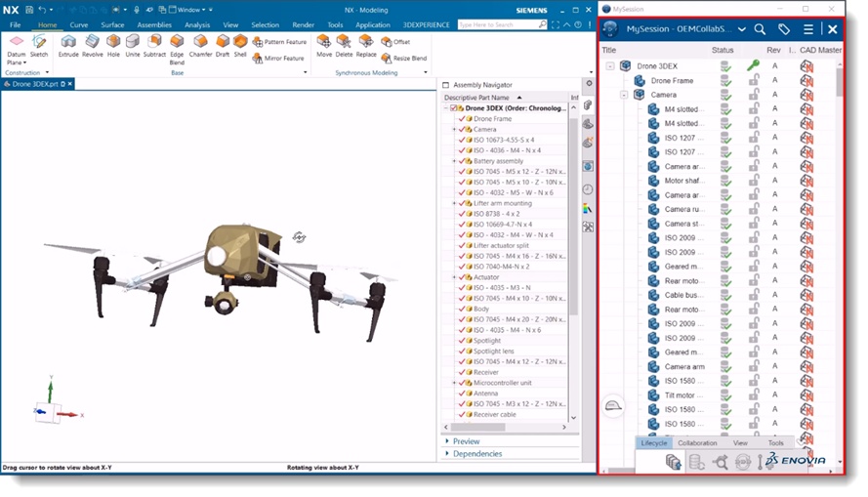The image size is (868, 497).
Task: Switch to the Collaboration tab in MySession
Action: [x=697, y=442]
